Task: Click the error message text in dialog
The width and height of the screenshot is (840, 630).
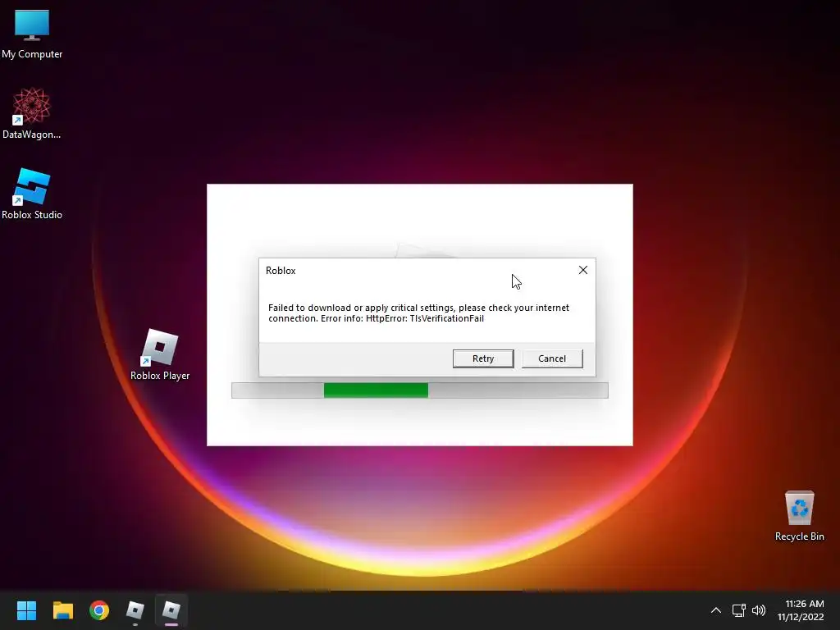Action: point(418,313)
